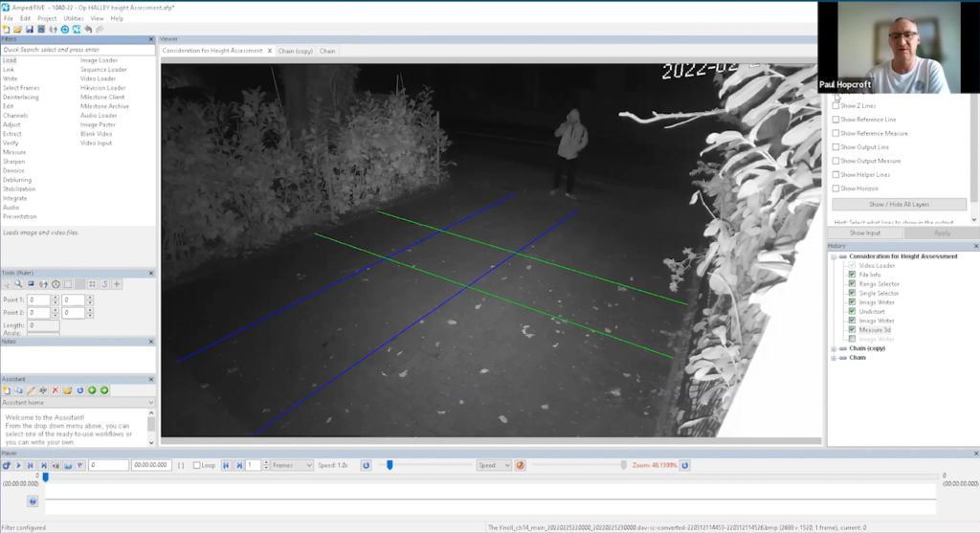Click the playback speed slider handle
Viewport: 980px width, 533px height.
[x=390, y=465]
